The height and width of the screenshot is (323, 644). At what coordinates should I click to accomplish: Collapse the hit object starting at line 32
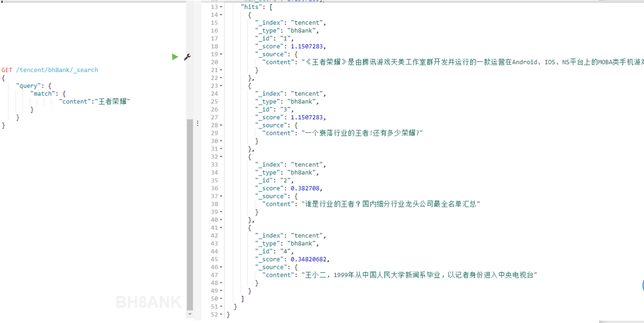coord(222,156)
